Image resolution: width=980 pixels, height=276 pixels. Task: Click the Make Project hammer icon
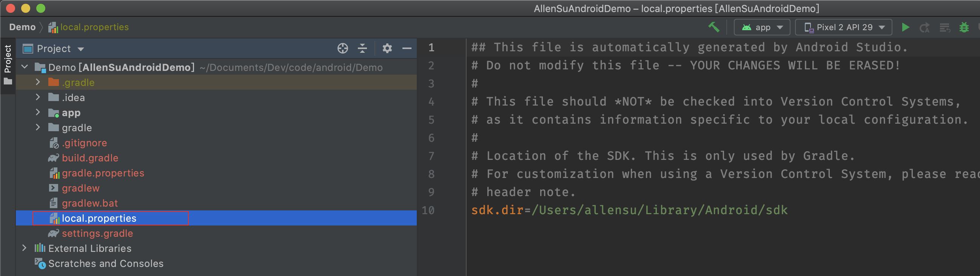[714, 27]
